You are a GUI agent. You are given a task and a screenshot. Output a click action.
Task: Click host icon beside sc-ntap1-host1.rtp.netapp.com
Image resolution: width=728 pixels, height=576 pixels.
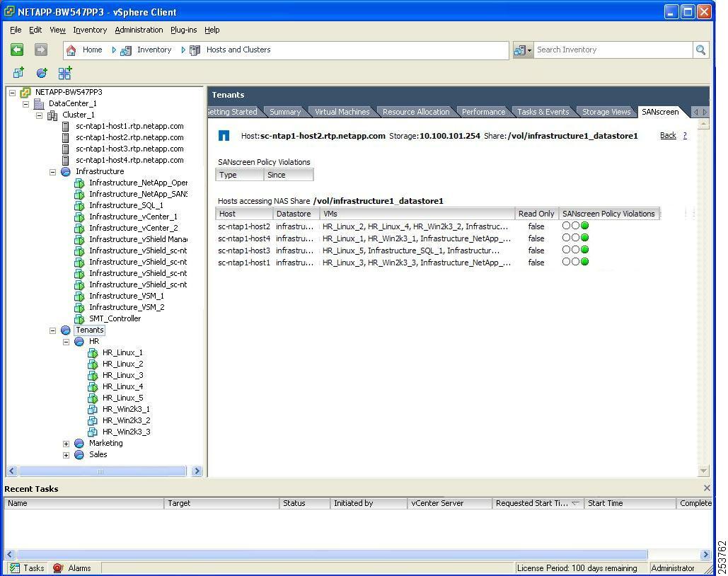pos(66,127)
